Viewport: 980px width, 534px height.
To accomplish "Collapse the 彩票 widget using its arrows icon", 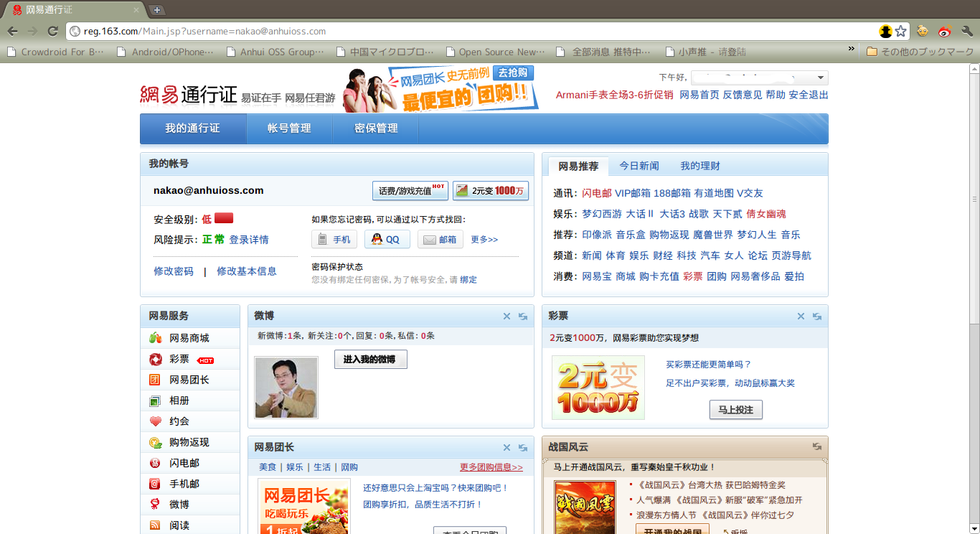I will pos(817,317).
